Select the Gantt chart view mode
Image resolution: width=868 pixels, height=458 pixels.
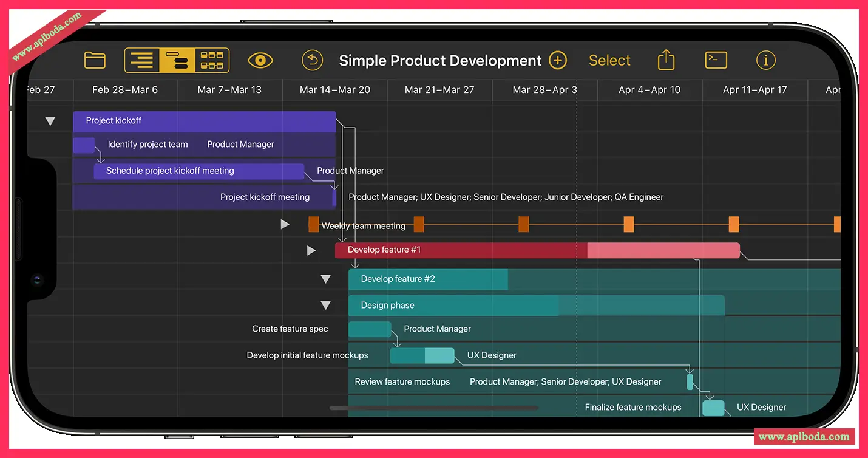click(x=177, y=60)
